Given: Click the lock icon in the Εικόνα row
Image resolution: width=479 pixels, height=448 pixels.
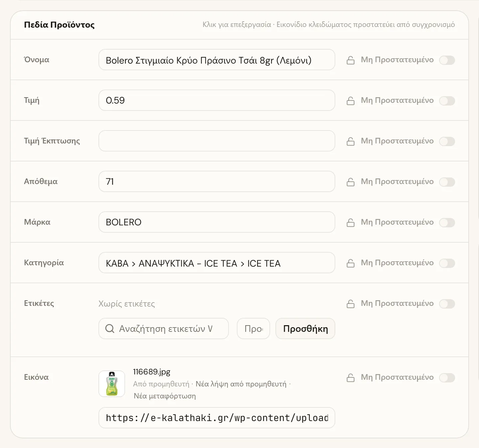Looking at the screenshot, I should click(351, 378).
